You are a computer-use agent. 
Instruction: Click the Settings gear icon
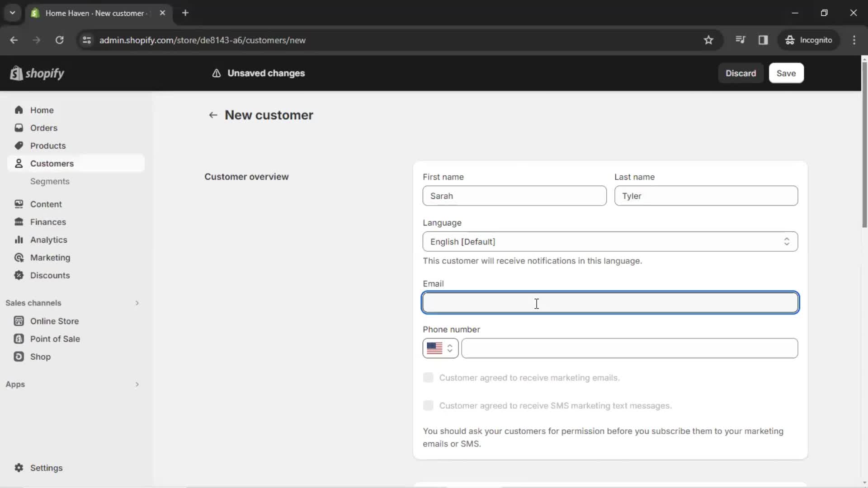[19, 468]
